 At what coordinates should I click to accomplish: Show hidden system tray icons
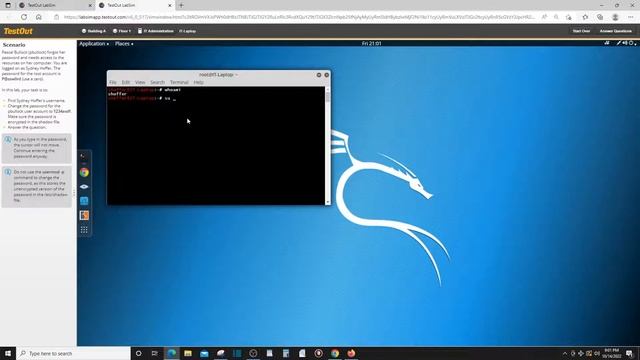565,353
